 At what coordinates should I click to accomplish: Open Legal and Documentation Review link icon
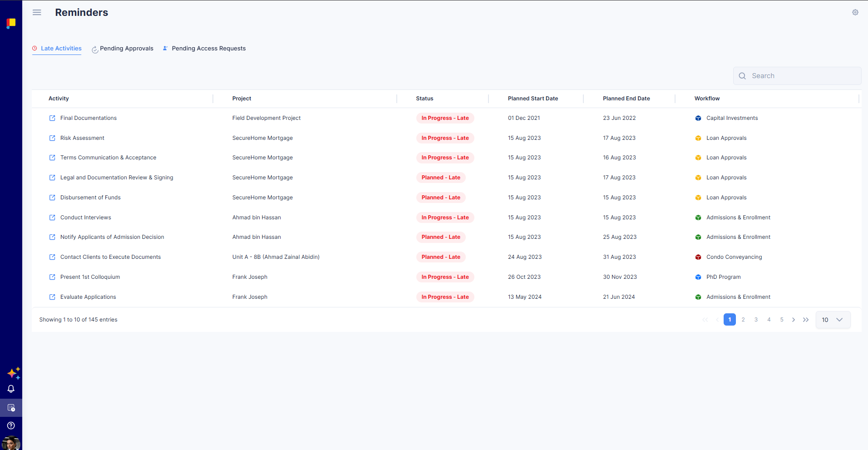[x=52, y=178]
